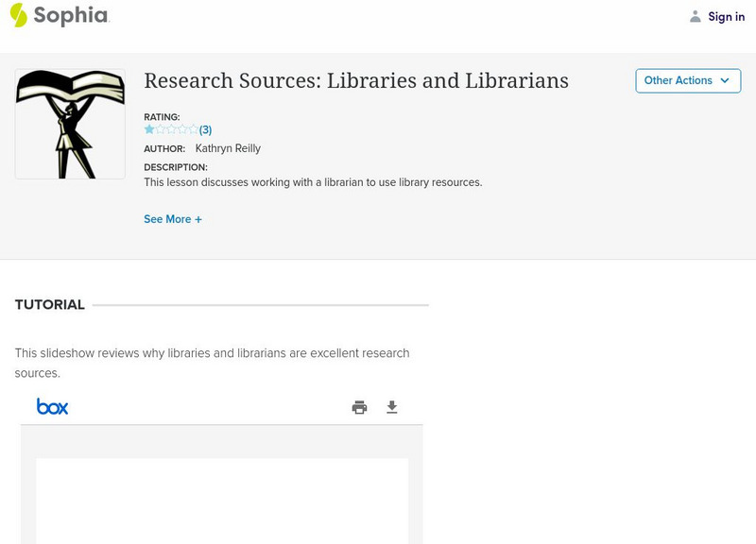Image resolution: width=756 pixels, height=544 pixels.
Task: Select the third rating star
Action: (171, 129)
